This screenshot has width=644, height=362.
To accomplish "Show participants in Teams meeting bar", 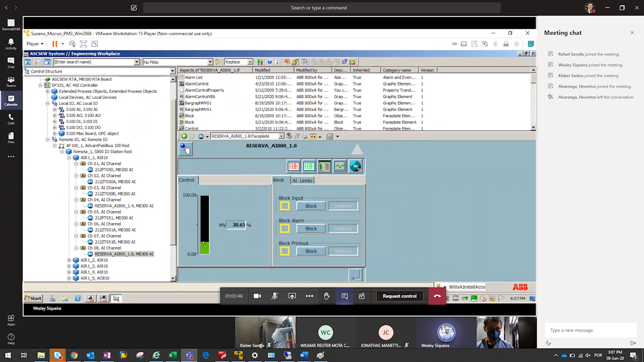I will coord(361,296).
